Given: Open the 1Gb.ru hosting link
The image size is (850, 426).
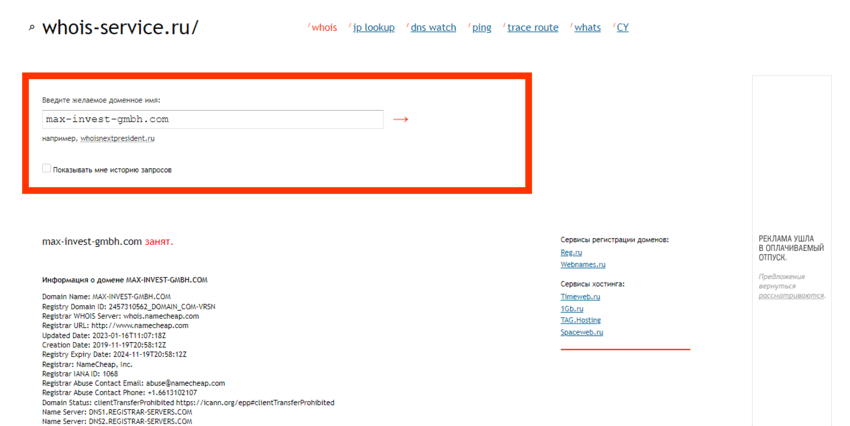Looking at the screenshot, I should (x=572, y=309).
